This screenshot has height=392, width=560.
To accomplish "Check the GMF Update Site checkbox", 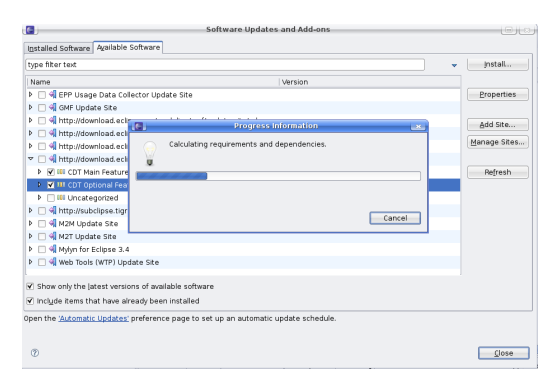I will (x=42, y=108).
